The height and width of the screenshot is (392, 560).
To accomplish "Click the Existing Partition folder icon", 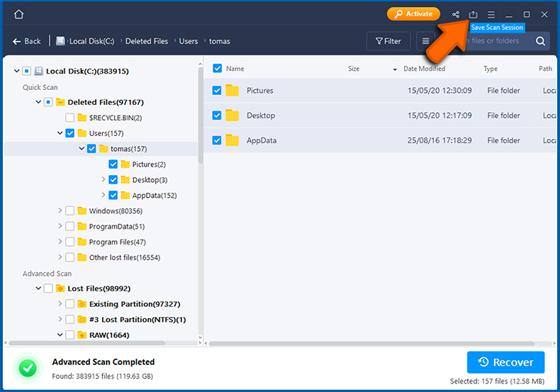I will pos(82,304).
